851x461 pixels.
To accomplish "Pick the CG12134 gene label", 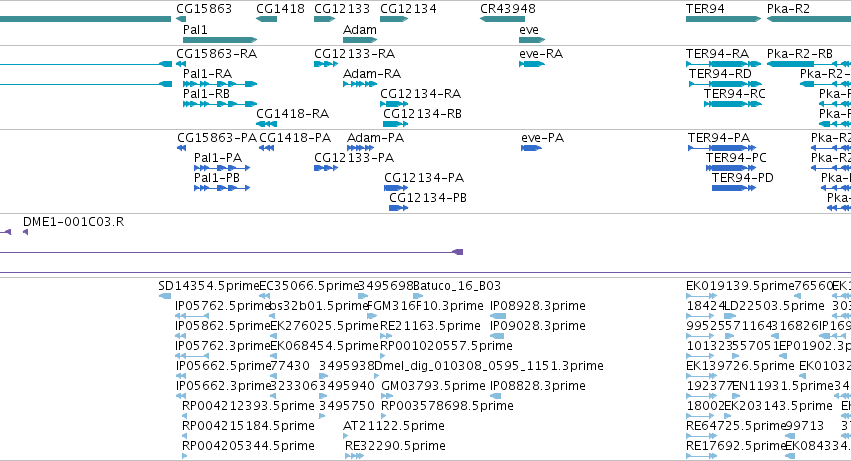I will [x=408, y=9].
